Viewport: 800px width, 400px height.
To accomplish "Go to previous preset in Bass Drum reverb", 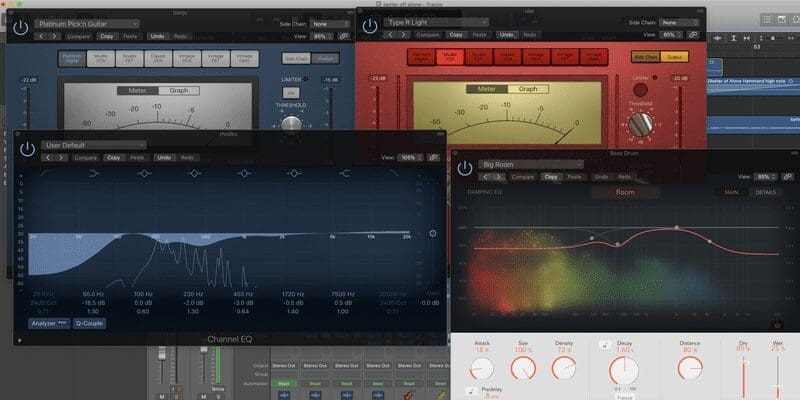I will pos(485,177).
